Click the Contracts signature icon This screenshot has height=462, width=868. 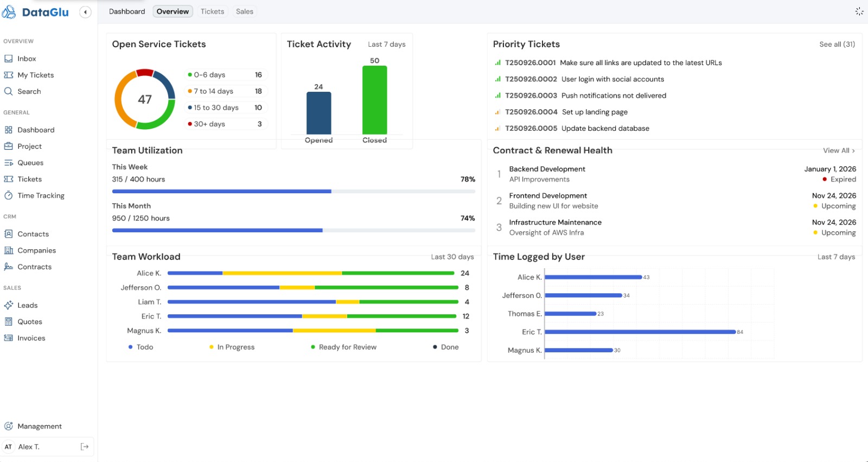pyautogui.click(x=9, y=267)
